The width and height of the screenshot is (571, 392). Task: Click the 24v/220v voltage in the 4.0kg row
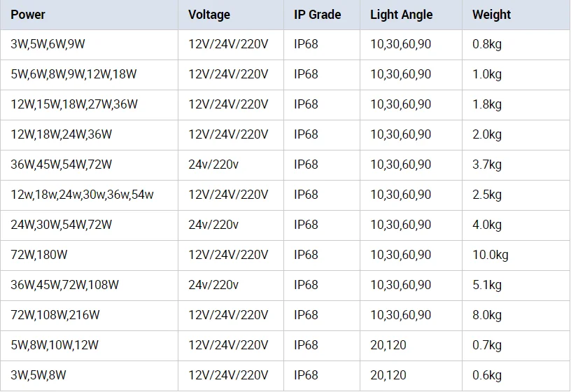click(213, 225)
